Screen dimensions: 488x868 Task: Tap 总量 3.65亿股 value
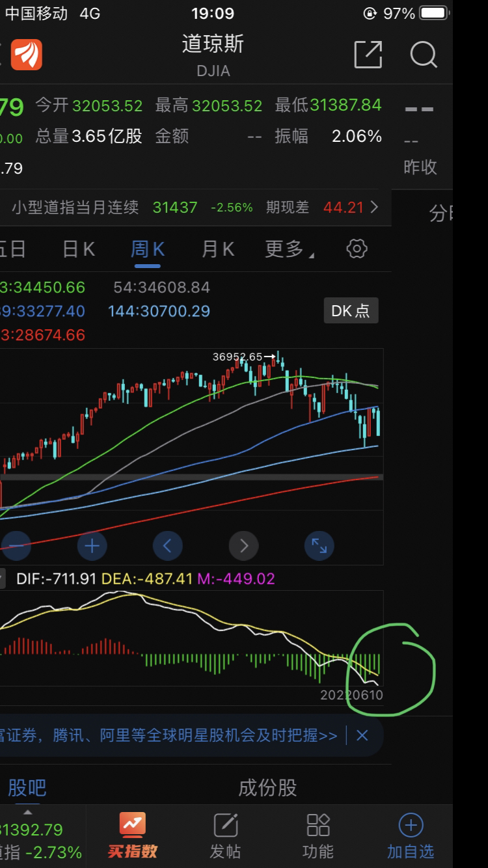point(107,136)
